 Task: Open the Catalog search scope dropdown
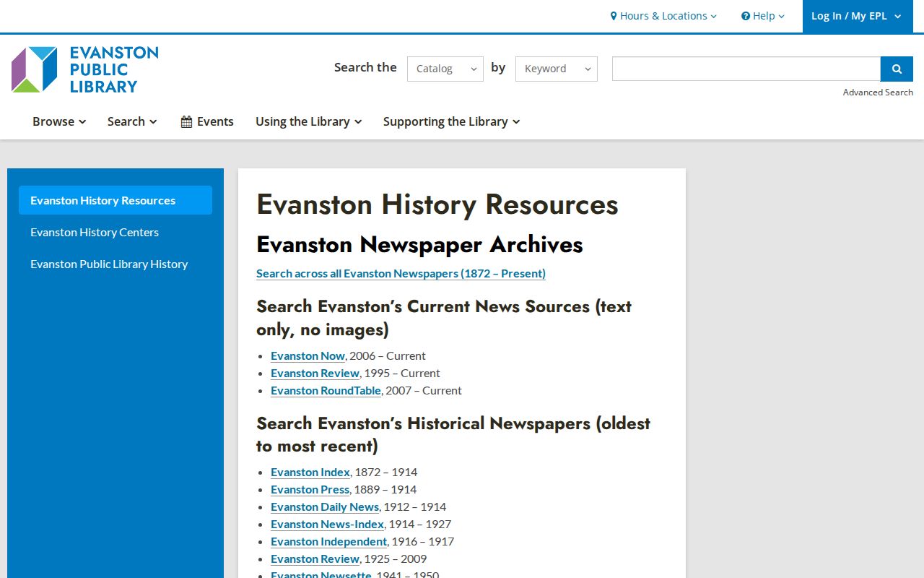pos(445,69)
